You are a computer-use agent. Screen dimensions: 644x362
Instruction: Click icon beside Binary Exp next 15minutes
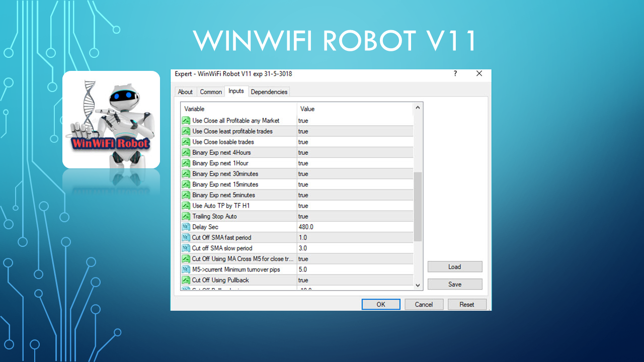(186, 185)
